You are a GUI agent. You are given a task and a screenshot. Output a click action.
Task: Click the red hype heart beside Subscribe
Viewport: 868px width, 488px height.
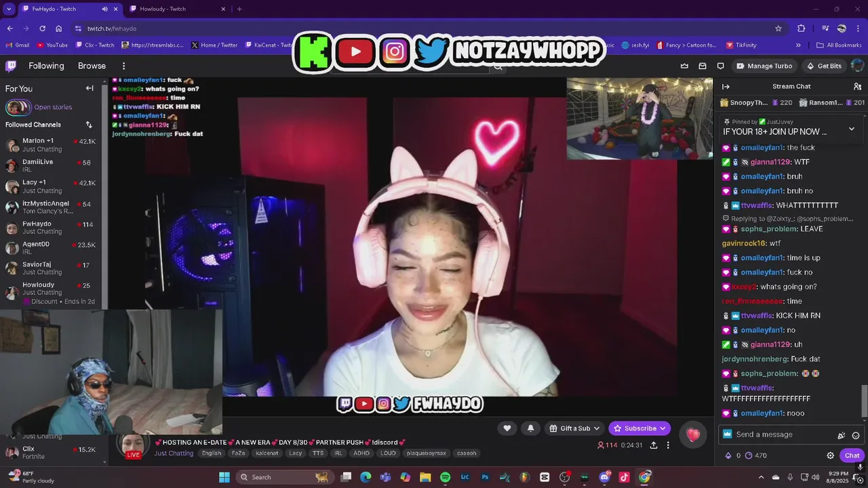(693, 435)
